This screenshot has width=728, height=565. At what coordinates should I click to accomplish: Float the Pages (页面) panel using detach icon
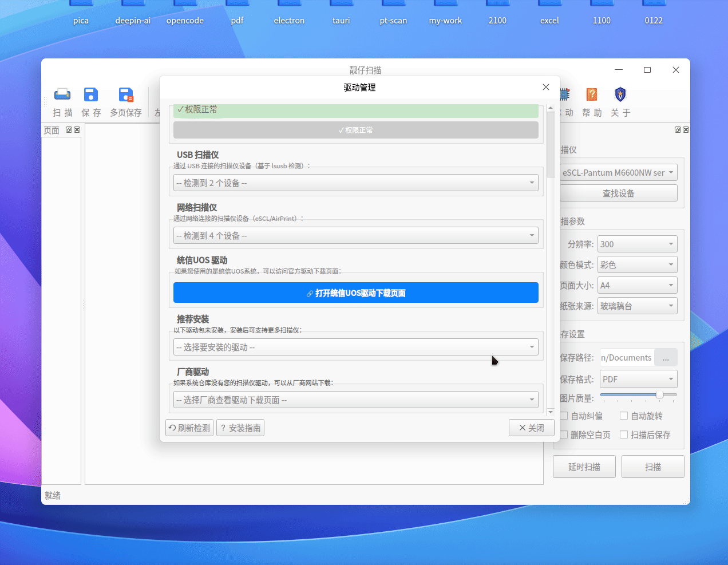69,130
